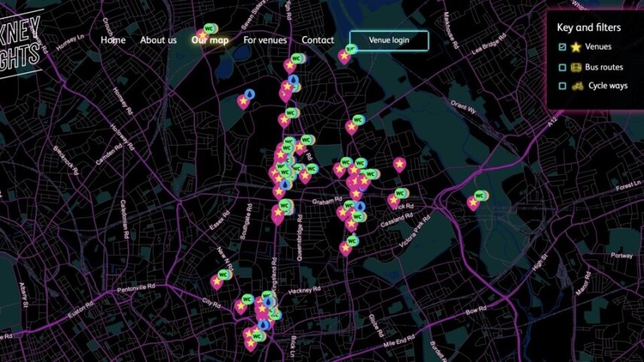Click the Bow Rd map label
Screen dimensions: 644x362
click(477, 310)
